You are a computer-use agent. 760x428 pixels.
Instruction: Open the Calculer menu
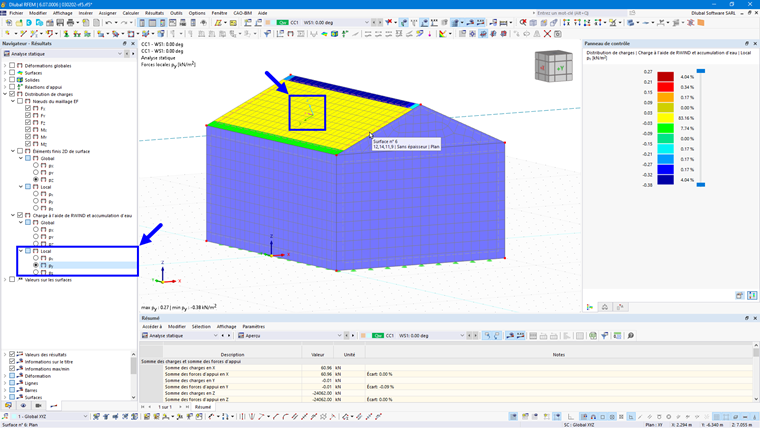click(x=130, y=13)
